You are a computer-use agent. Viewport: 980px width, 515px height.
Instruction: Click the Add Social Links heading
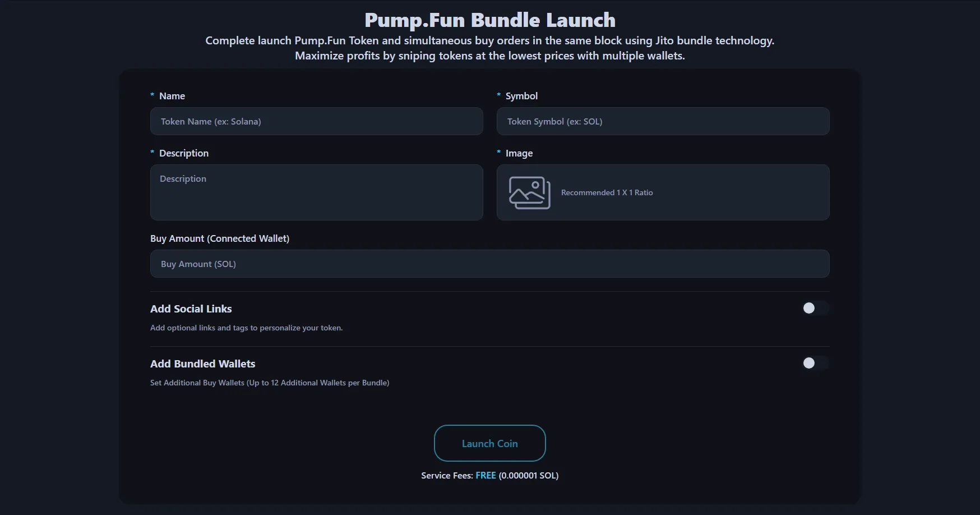click(x=191, y=309)
